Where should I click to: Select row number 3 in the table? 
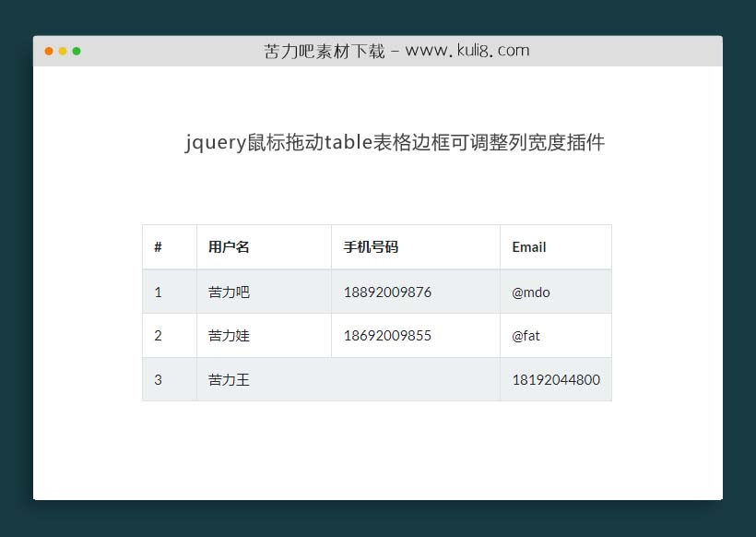(x=158, y=379)
